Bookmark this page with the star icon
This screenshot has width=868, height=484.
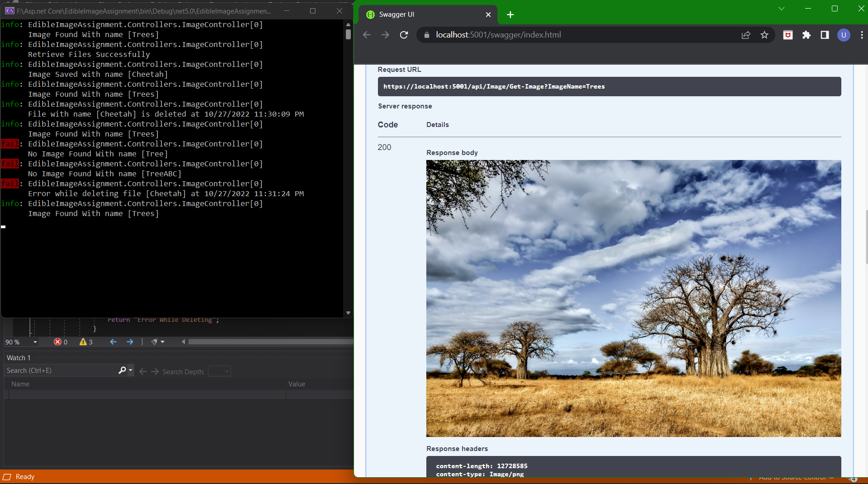tap(764, 35)
